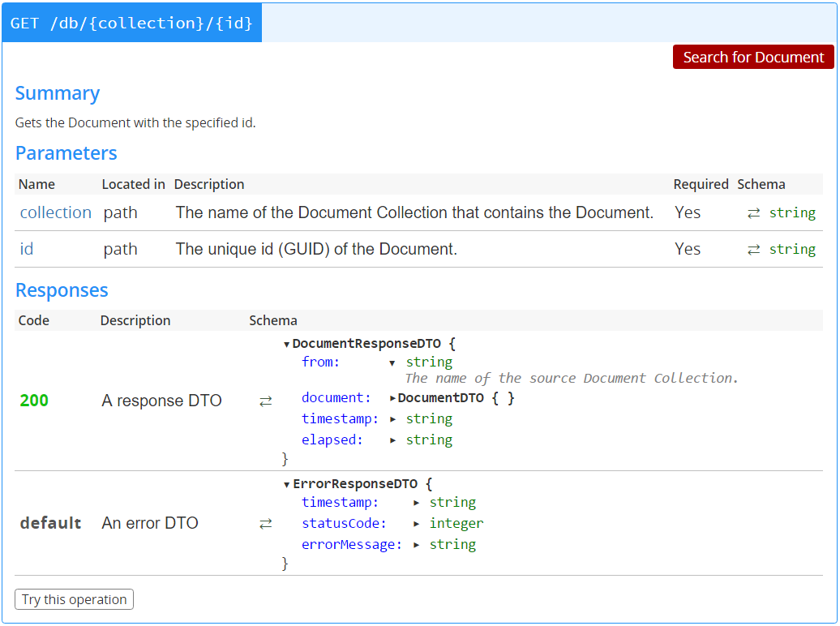This screenshot has width=840, height=626.
Task: Click the 'elapsed:' property name
Action: 332,440
